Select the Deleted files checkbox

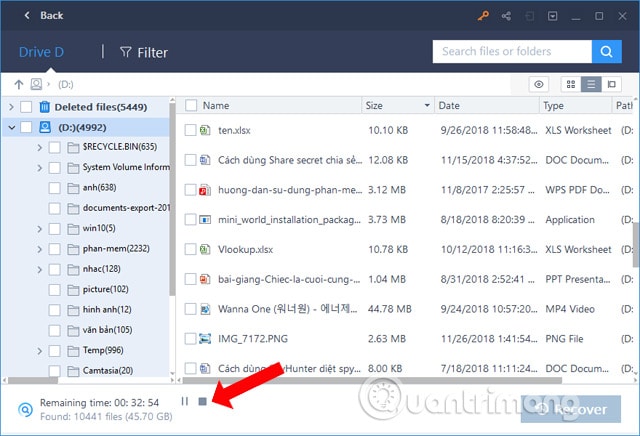(x=26, y=107)
